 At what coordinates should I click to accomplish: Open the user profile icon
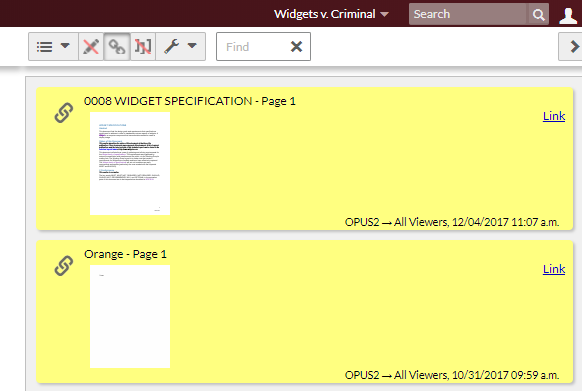[x=568, y=15]
